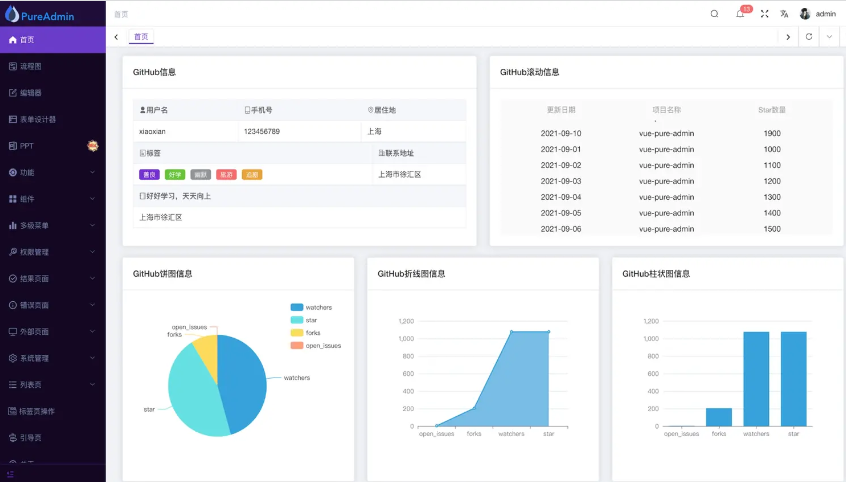
Task: Click the sidebar collapse icon at bottom left
Action: click(10, 474)
